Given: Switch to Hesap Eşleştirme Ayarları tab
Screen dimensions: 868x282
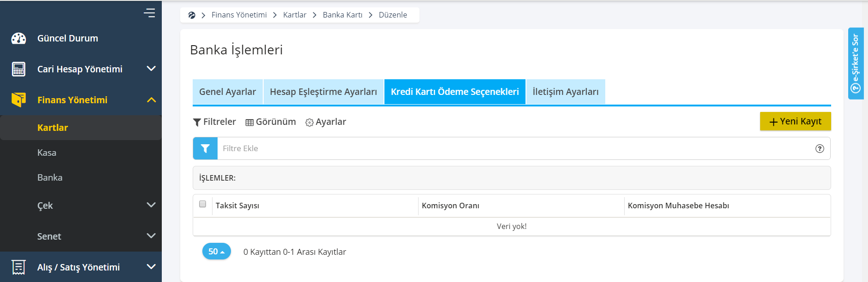Looking at the screenshot, I should coord(324,92).
